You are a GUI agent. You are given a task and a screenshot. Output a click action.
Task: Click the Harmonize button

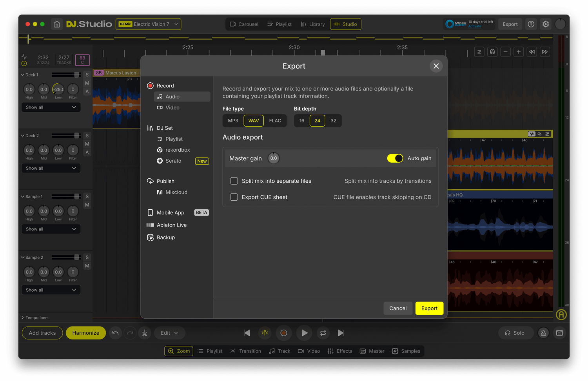point(86,333)
